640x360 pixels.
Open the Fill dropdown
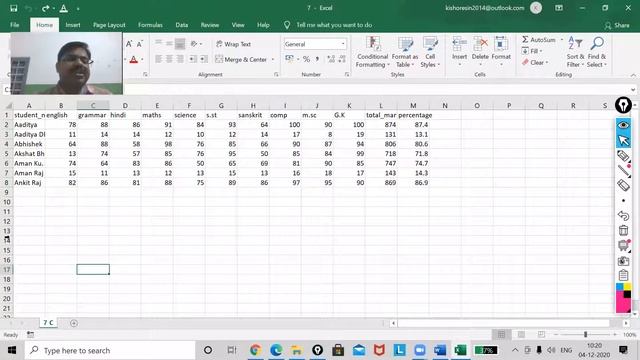(x=532, y=51)
